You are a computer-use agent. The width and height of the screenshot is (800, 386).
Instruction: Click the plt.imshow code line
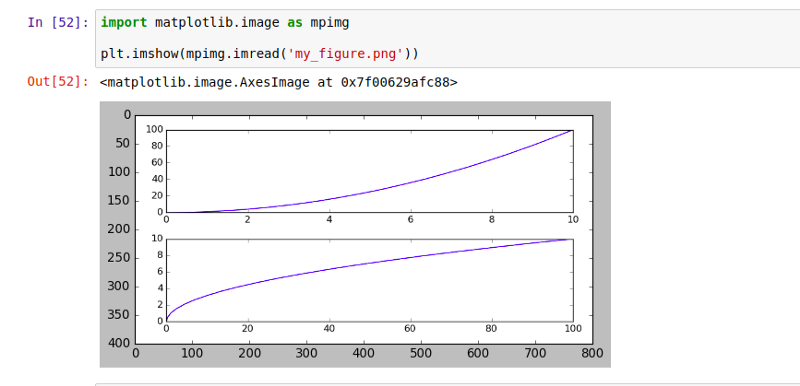(x=259, y=54)
